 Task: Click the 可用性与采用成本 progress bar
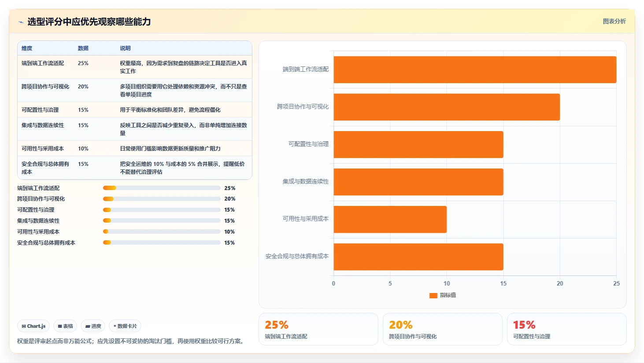click(162, 231)
